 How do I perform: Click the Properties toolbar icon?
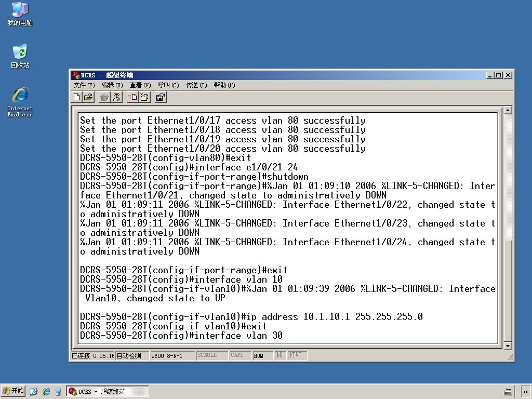tap(161, 98)
